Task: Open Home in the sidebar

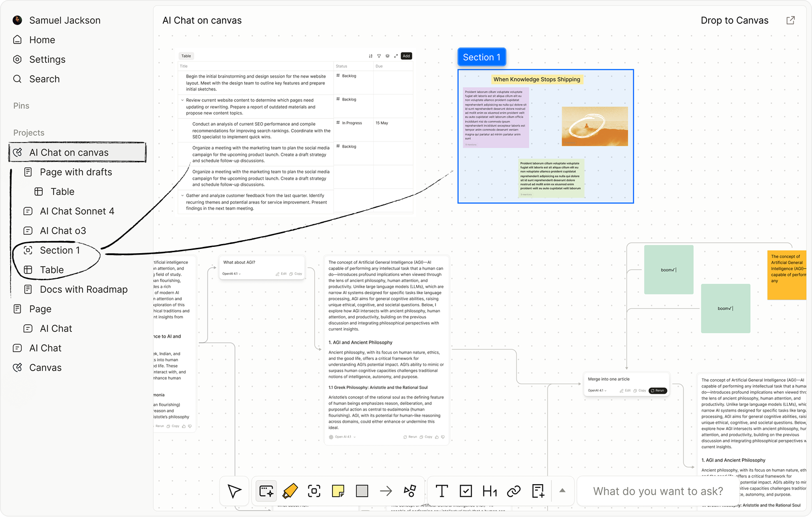Action: 42,40
